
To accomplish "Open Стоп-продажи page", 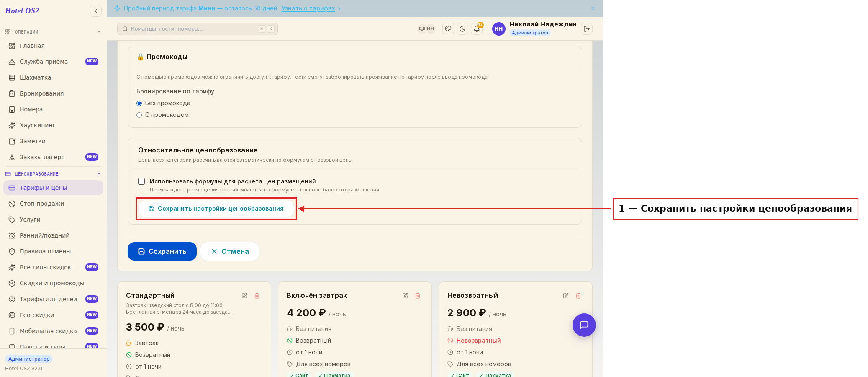I will click(53, 204).
